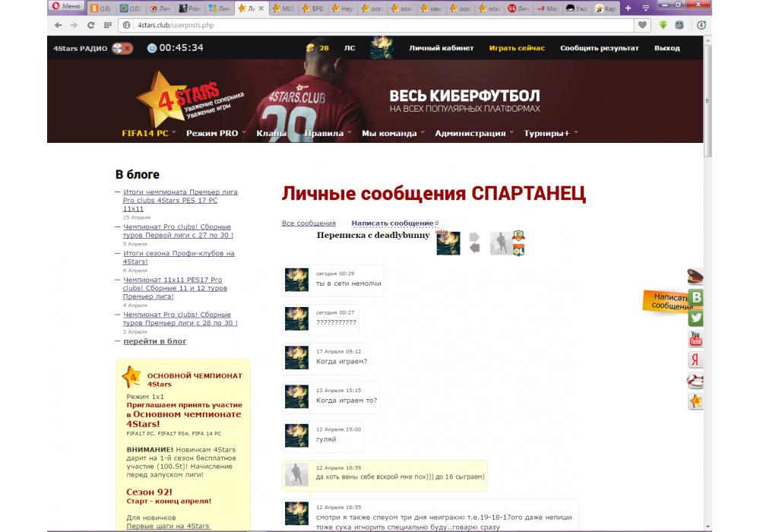The width and height of the screenshot is (760, 532).
Task: Open Все сообщения link
Action: click(x=309, y=223)
